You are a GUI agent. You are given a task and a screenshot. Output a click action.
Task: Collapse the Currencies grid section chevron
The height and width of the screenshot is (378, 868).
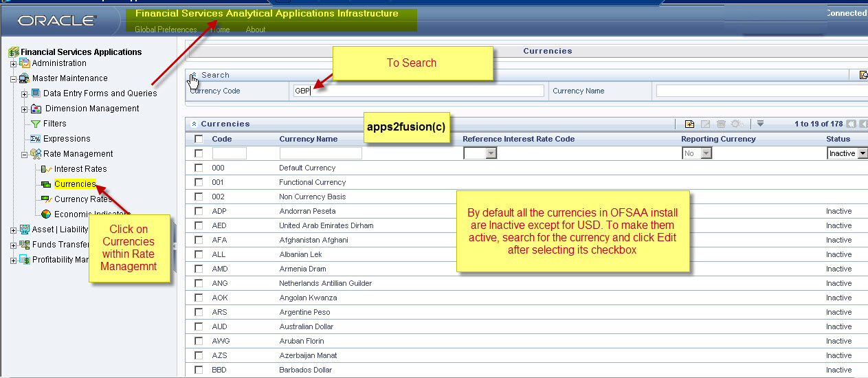click(194, 124)
